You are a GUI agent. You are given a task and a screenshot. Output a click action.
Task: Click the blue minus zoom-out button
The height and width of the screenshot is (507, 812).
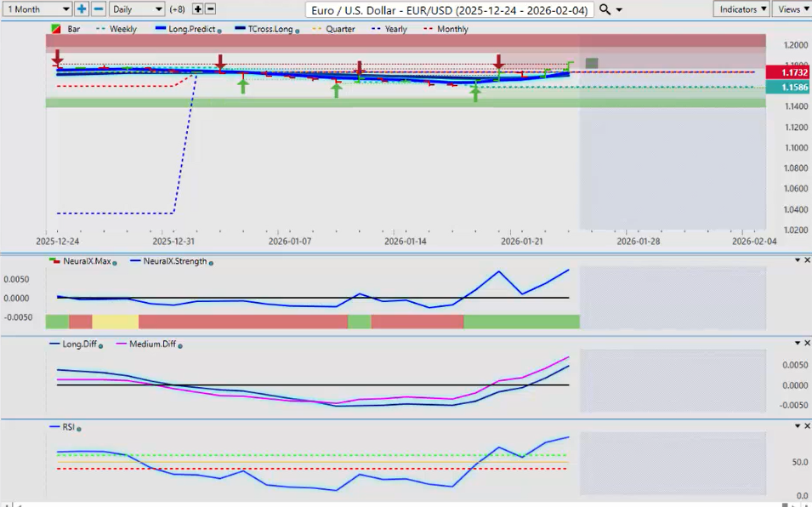pos(99,9)
